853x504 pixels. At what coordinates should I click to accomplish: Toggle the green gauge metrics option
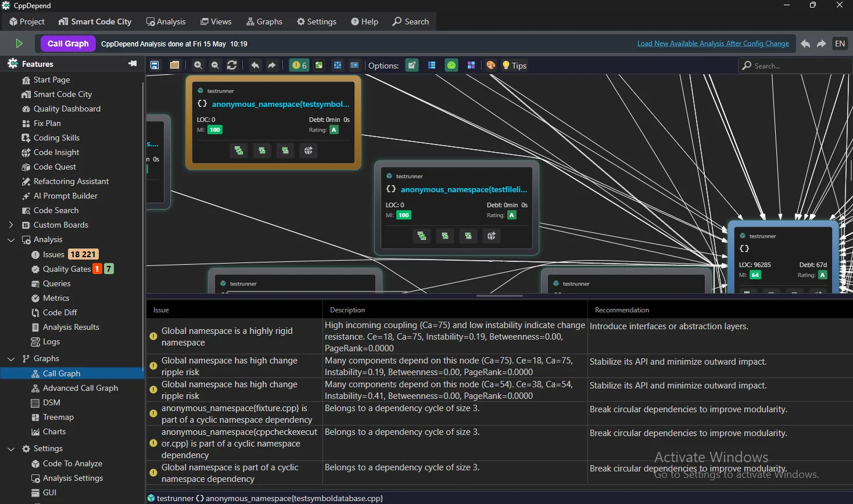point(451,65)
